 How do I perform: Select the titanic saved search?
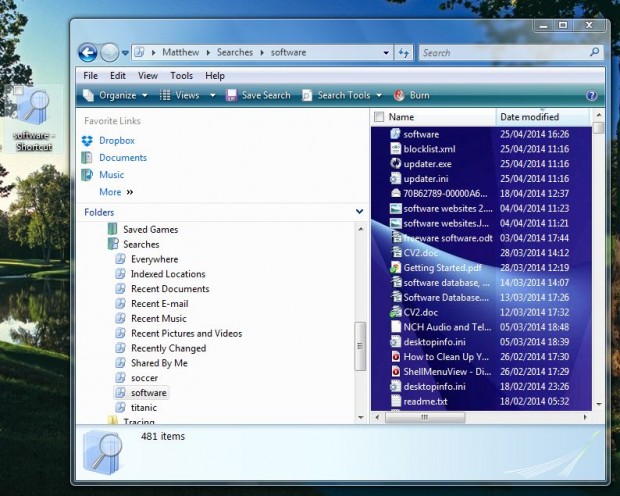(x=144, y=408)
